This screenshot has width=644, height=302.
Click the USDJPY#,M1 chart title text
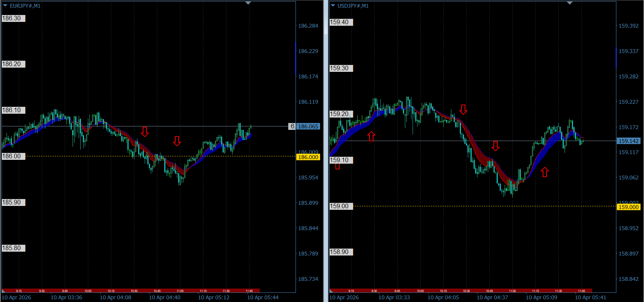[x=353, y=6]
